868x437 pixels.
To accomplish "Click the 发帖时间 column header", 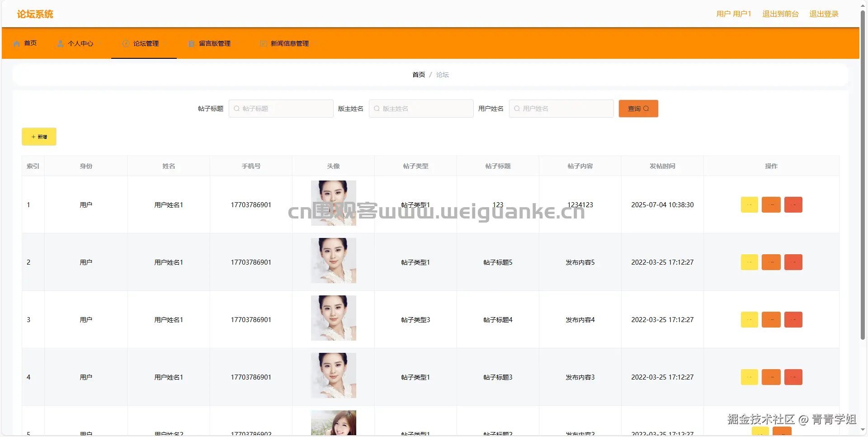I will click(x=662, y=166).
